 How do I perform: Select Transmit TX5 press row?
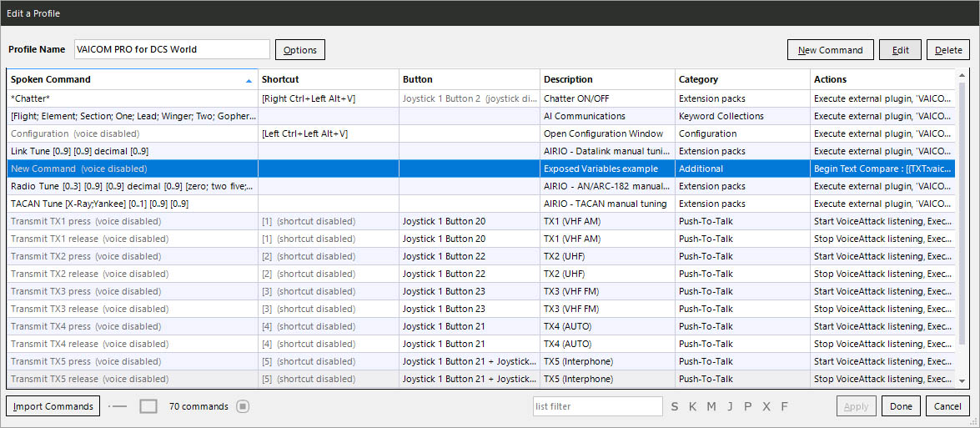(480, 361)
